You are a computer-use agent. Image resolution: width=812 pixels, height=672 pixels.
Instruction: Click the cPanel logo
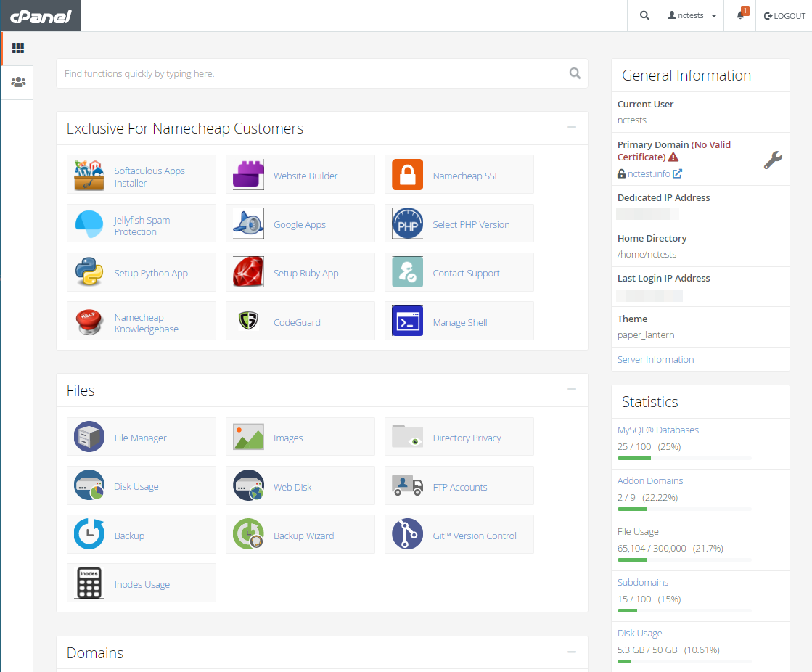point(41,16)
